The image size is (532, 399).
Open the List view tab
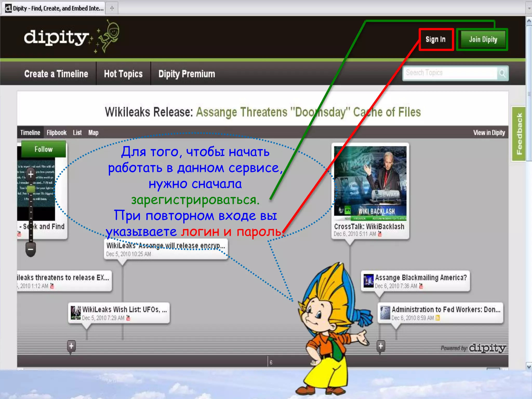[x=77, y=133]
